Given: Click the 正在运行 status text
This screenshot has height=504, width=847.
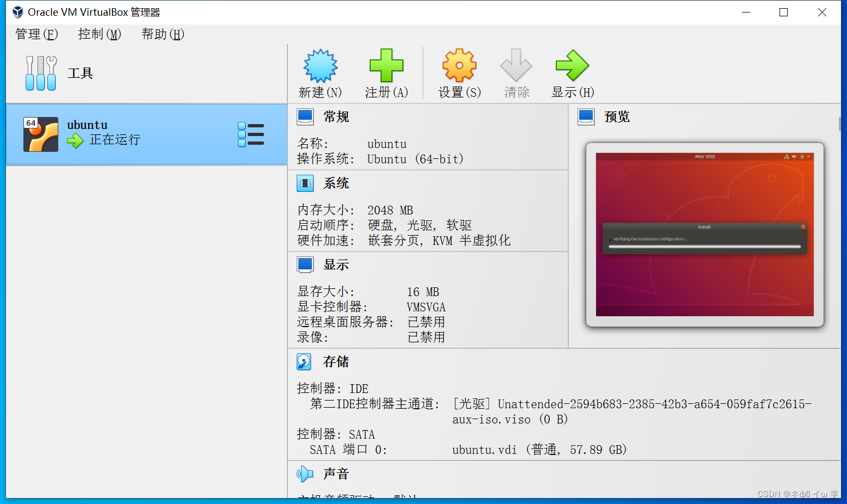Looking at the screenshot, I should pos(115,140).
